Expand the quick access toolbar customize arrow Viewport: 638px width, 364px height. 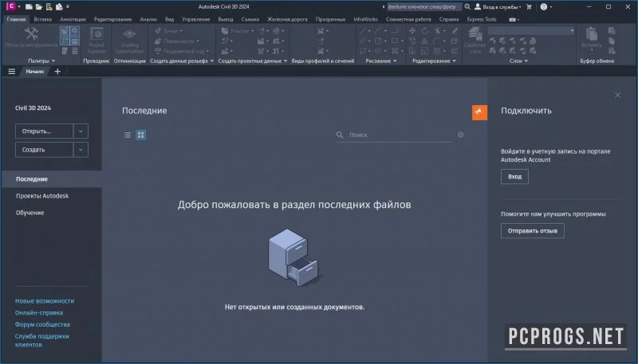pyautogui.click(x=68, y=6)
